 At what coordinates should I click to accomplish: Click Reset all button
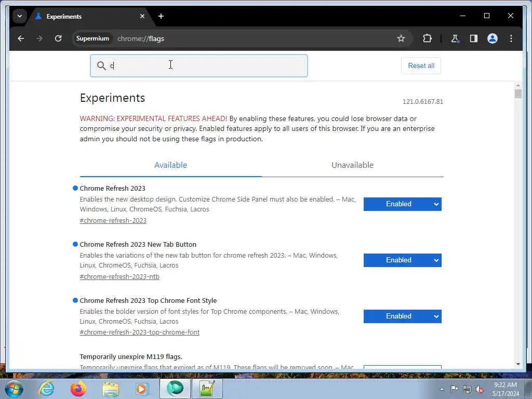click(x=421, y=65)
